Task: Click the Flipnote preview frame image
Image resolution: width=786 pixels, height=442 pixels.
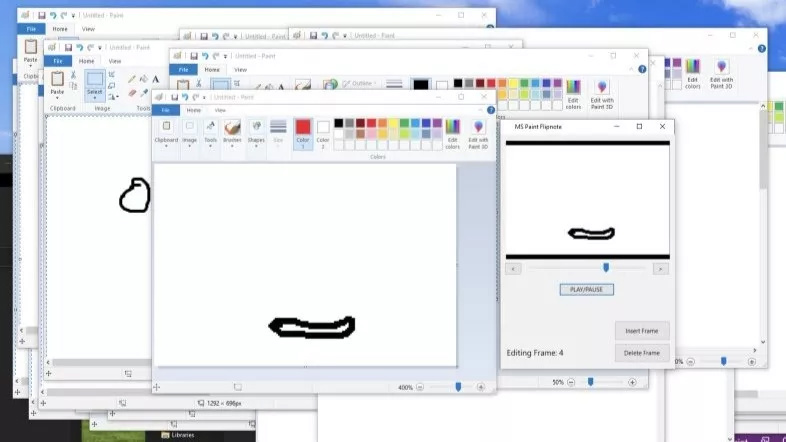Action: 587,200
